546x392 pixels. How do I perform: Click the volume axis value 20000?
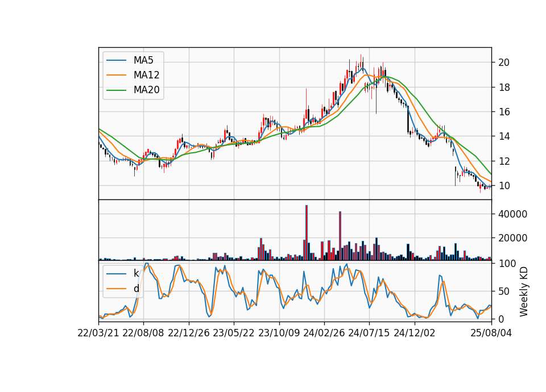click(x=512, y=238)
